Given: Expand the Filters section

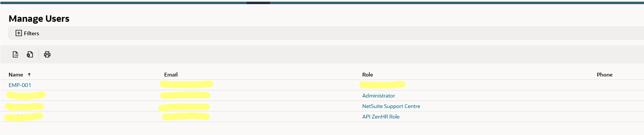Looking at the screenshot, I should (27, 33).
